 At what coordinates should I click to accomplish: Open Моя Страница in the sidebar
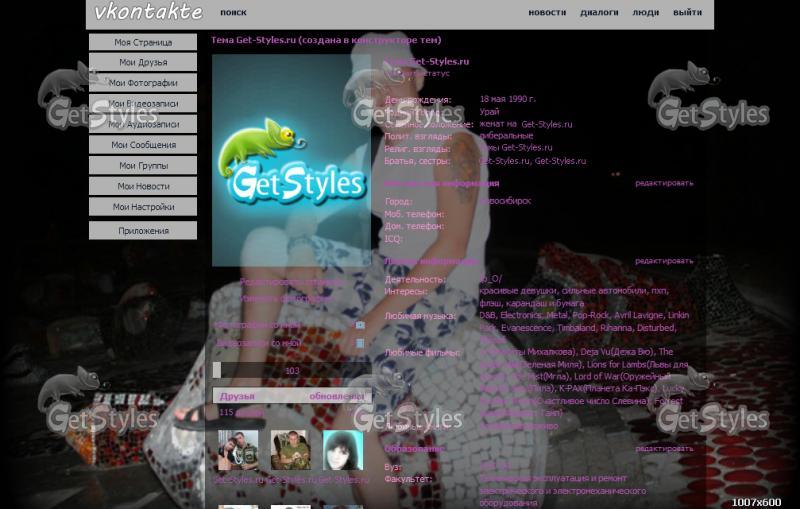pyautogui.click(x=143, y=42)
